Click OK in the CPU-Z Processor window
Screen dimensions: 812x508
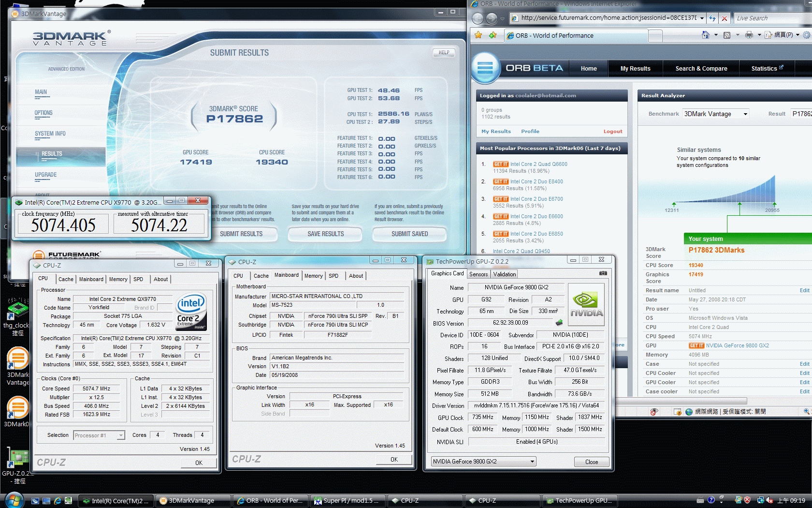[199, 463]
